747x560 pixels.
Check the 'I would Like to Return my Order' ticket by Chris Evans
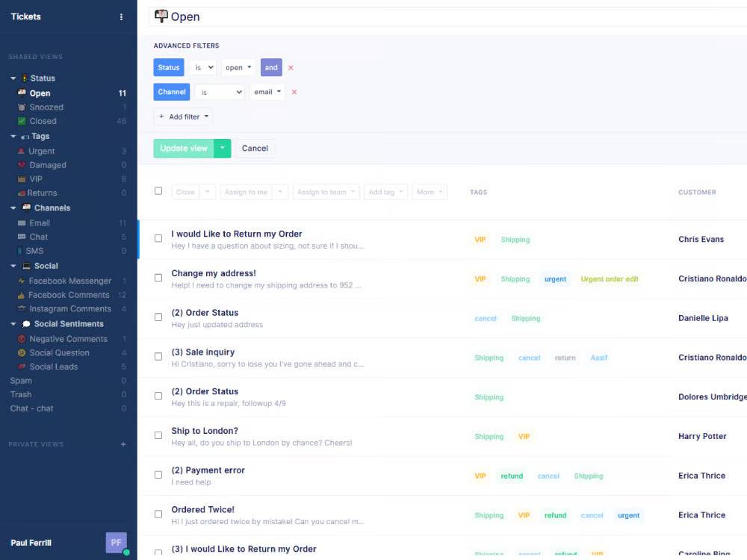tap(158, 238)
